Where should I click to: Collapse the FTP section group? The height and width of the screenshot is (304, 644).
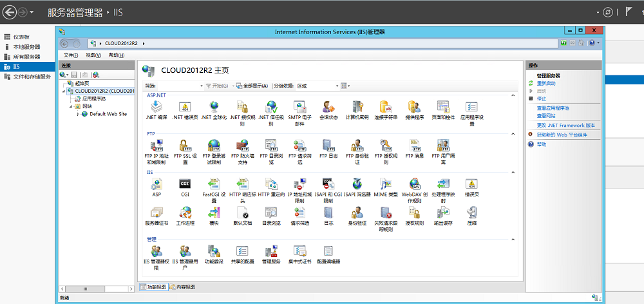click(x=513, y=134)
